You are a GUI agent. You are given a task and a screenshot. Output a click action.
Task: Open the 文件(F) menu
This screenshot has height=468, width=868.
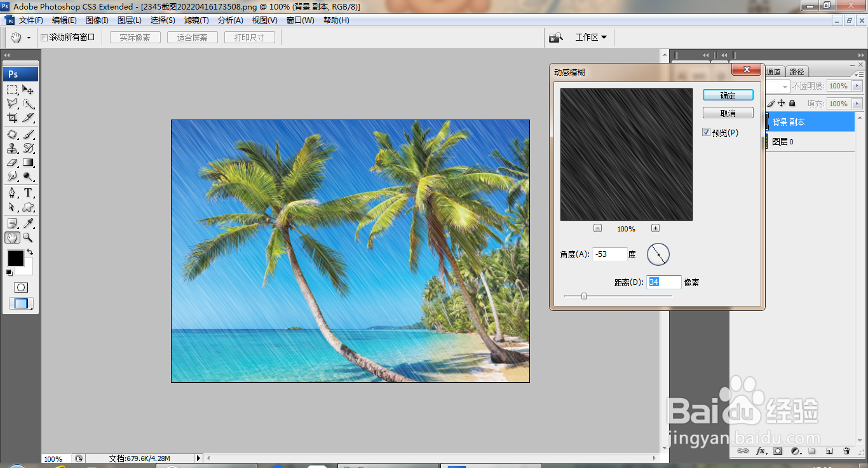click(31, 20)
